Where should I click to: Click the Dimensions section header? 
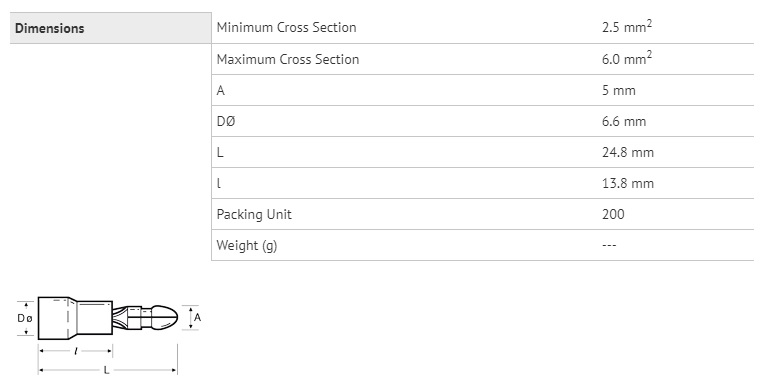pos(50,28)
